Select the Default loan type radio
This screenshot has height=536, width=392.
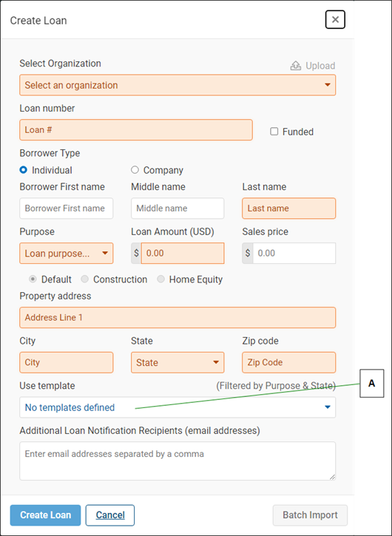33,279
